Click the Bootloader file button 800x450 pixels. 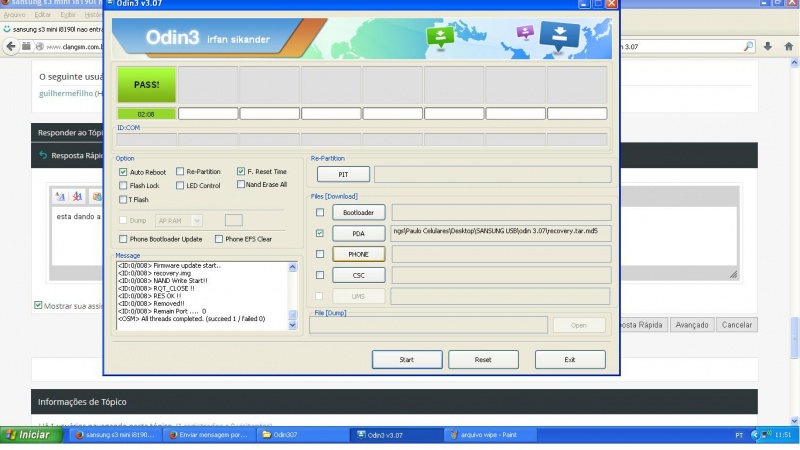tap(359, 212)
